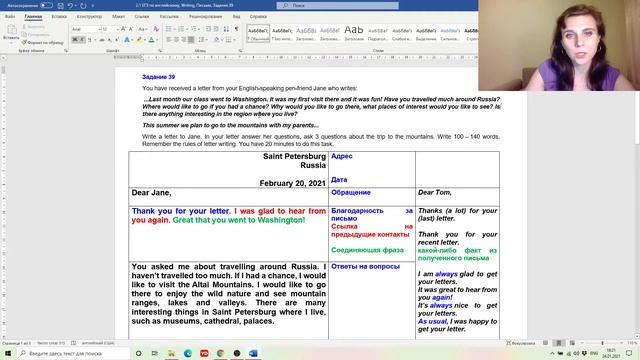This screenshot has height=360, width=640.
Task: Open Change Case Aa dropdown
Action: coord(142,29)
